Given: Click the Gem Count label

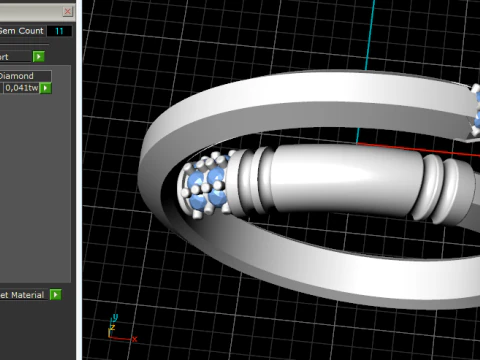Looking at the screenshot, I should (22, 31).
